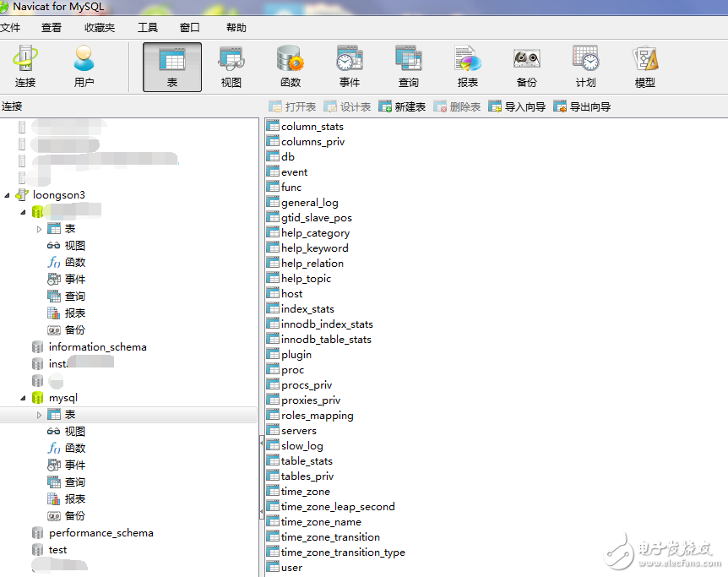728x577 pixels.
Task: Collapse the mysql database node
Action: coord(23,398)
